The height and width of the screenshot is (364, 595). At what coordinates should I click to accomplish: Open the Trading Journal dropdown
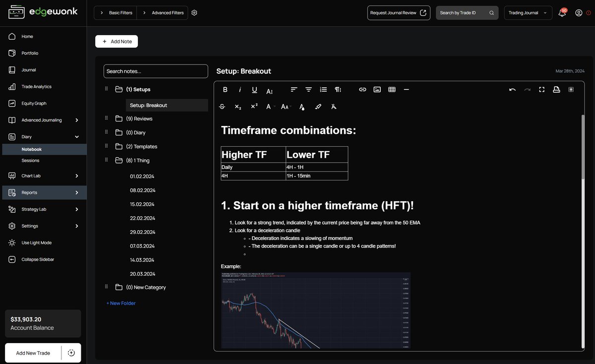[x=528, y=13]
